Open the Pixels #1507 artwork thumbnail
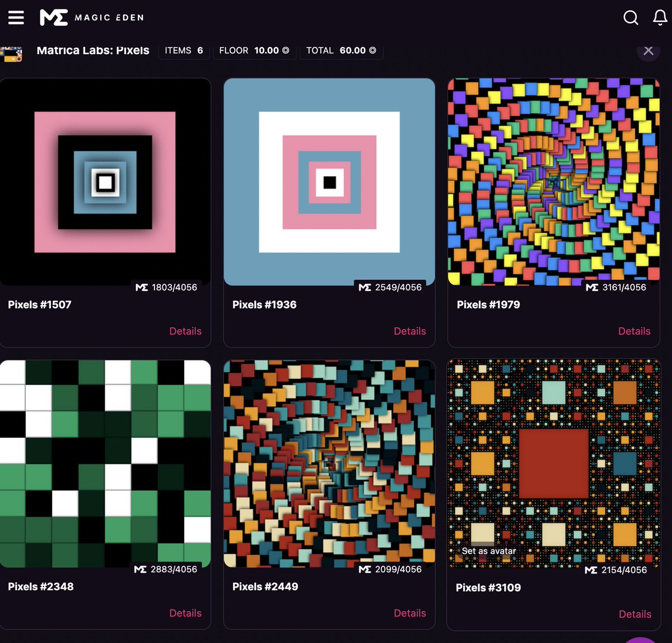Screen dimensions: 672x643 (105, 182)
